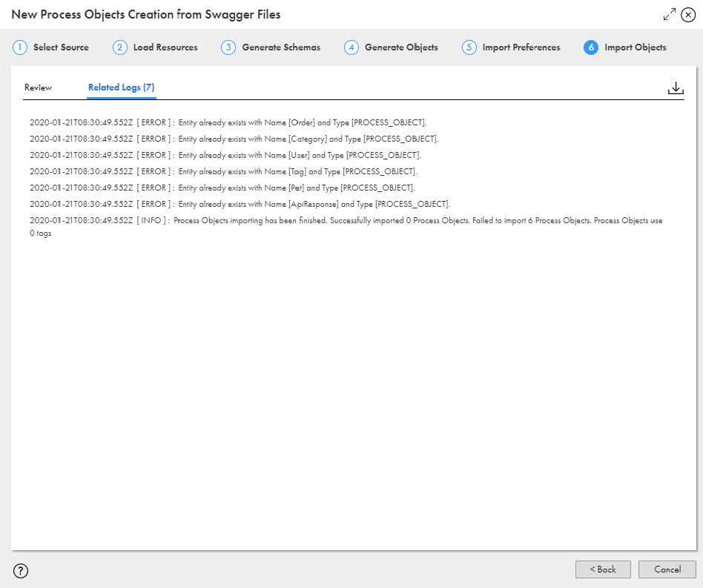Select the error log for Name [ApiResponse]
703x588 pixels.
[x=240, y=205]
